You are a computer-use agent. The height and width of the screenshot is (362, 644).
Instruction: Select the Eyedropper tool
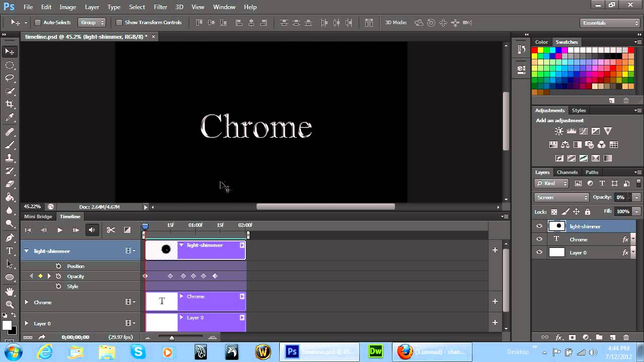point(10,118)
